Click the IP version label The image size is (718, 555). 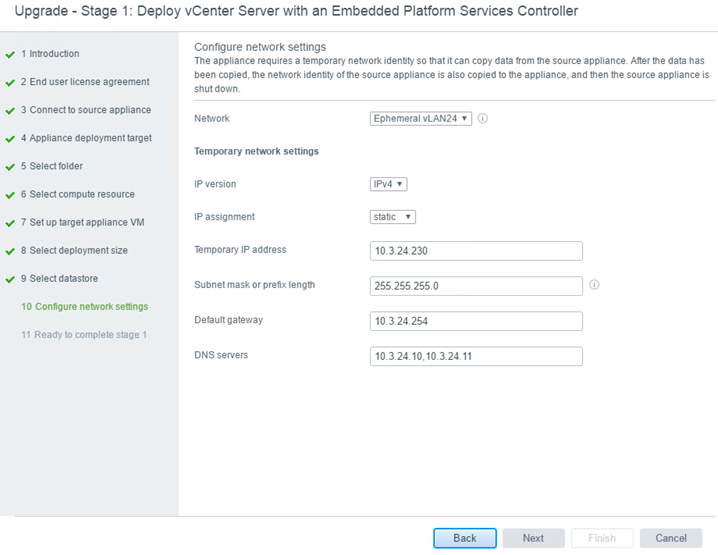215,184
